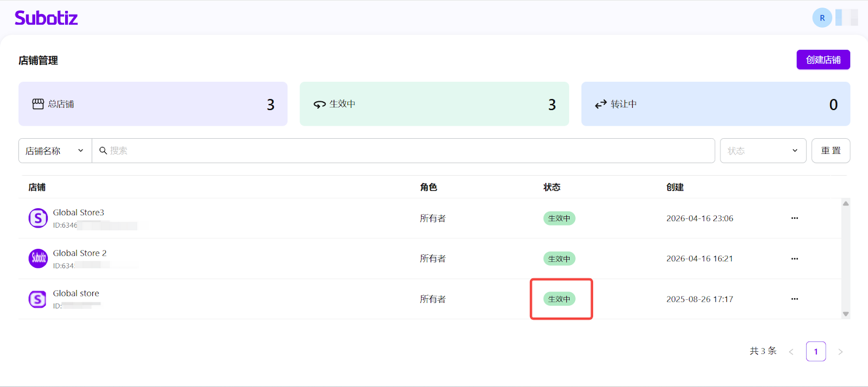Open more actions for Global store
This screenshot has height=387, width=868.
[x=794, y=299]
